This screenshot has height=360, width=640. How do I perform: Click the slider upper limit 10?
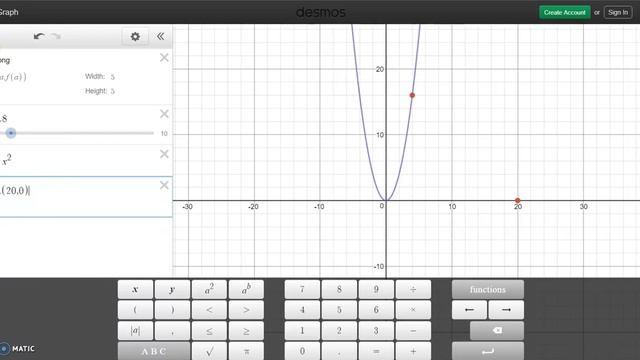click(164, 133)
